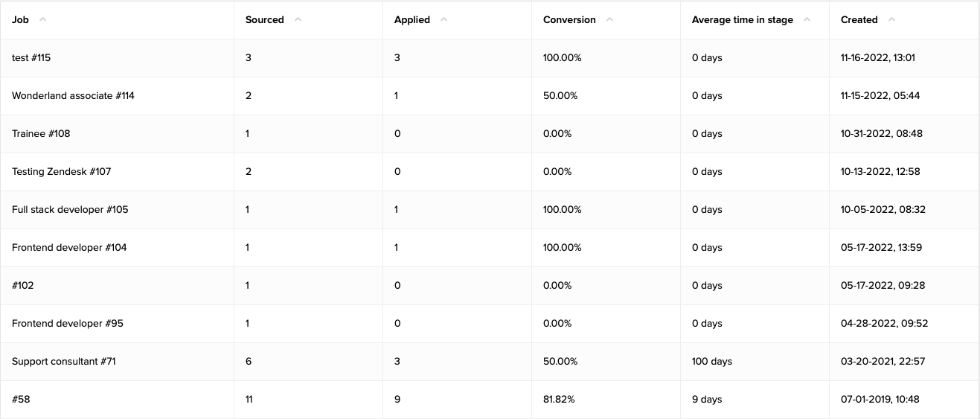Viewport: 980px width, 419px height.
Task: Click the 100 days average time cell
Action: pyautogui.click(x=711, y=362)
